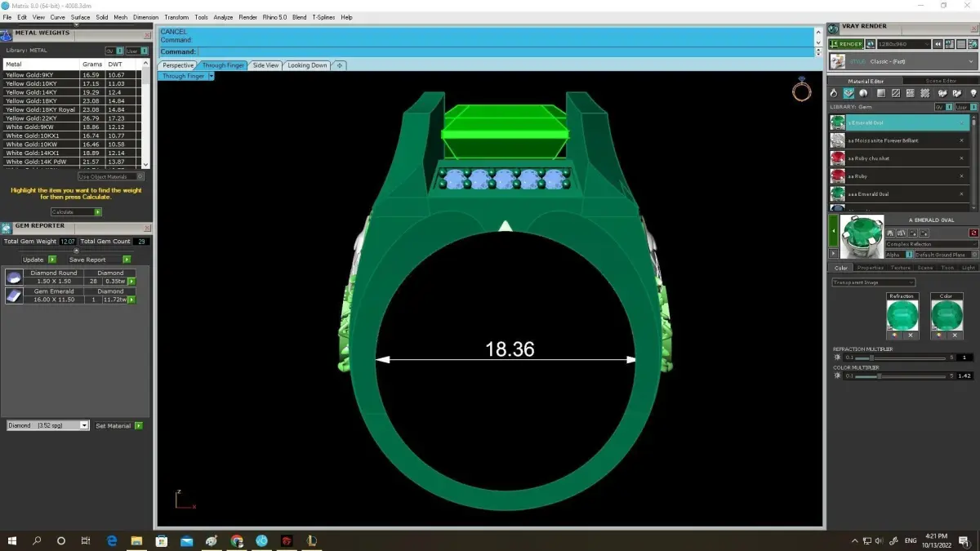Open Google Chrome from the taskbar
The image size is (980, 551).
(237, 540)
